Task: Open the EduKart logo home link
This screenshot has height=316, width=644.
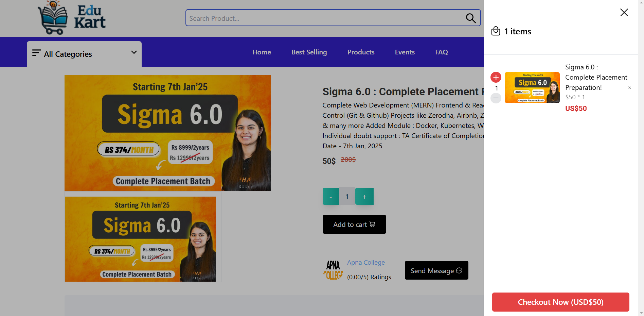Action: tap(72, 18)
